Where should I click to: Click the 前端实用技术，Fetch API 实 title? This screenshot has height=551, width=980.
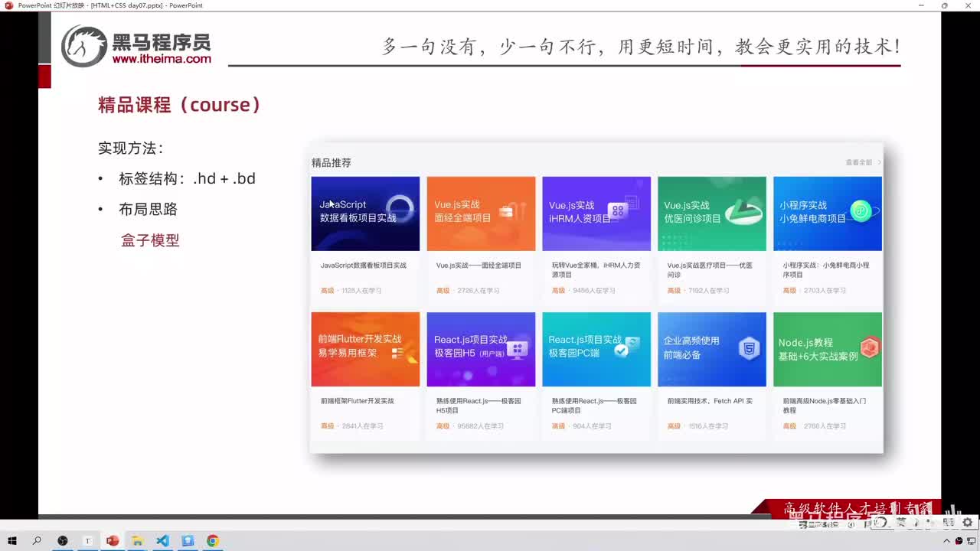(710, 401)
